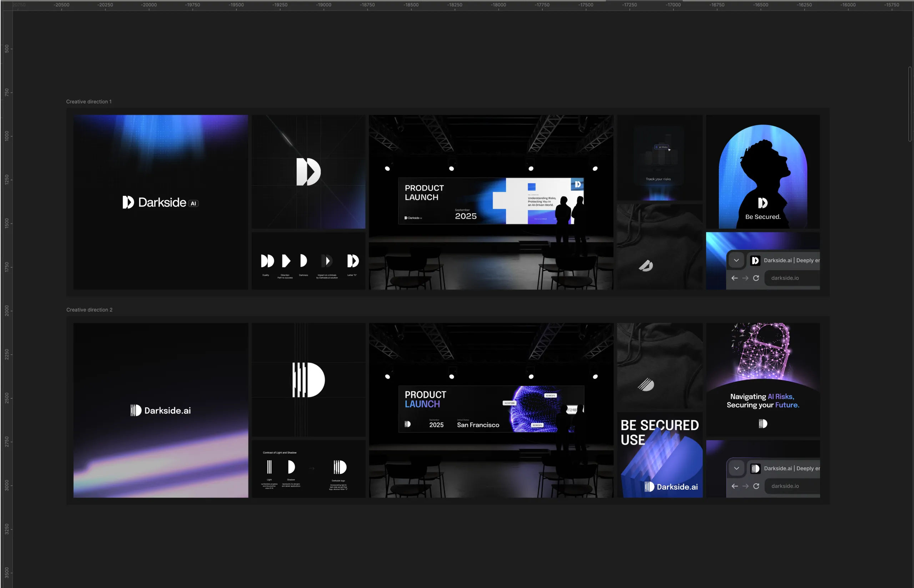Image resolution: width=914 pixels, height=588 pixels.
Task: Select the small striped logo below "Securing your Future."
Action: (x=763, y=424)
